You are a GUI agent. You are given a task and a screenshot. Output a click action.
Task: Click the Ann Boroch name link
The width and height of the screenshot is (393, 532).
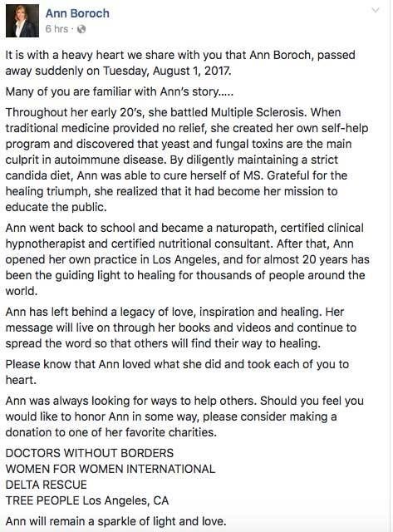tap(77, 13)
